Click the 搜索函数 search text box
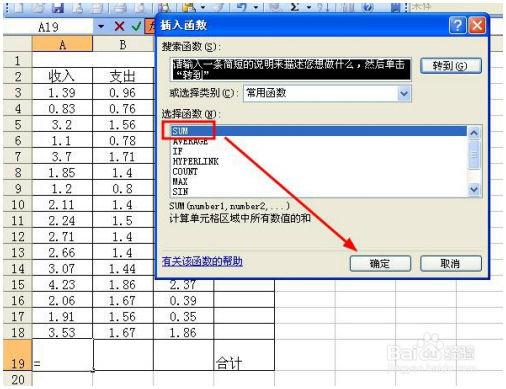506x389 pixels. [x=291, y=69]
